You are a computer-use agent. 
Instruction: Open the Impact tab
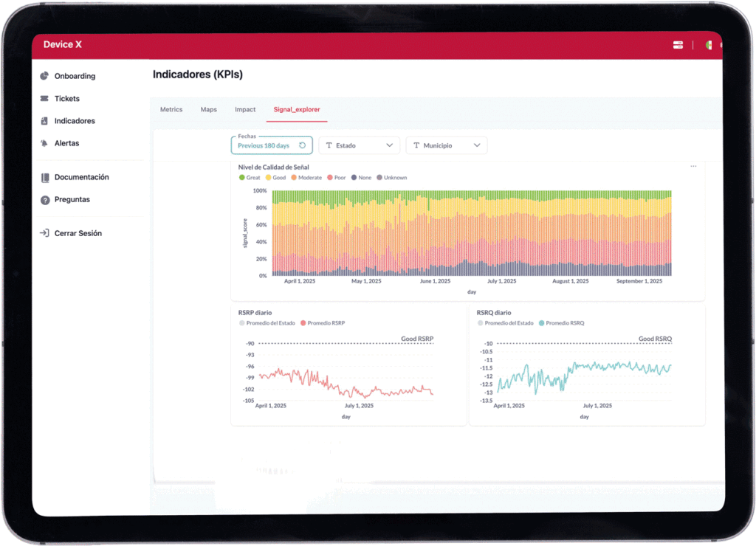(x=245, y=110)
